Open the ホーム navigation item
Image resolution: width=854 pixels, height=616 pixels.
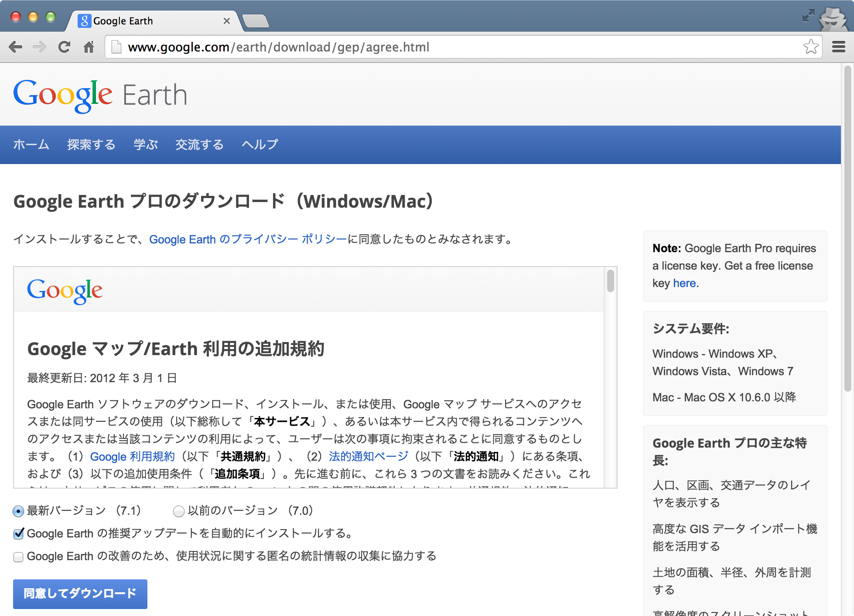pyautogui.click(x=31, y=144)
